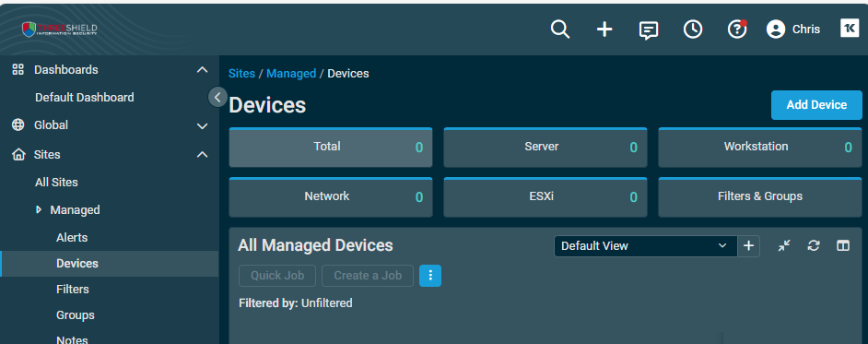868x344 pixels.
Task: Open the column chooser icon
Action: (x=842, y=246)
